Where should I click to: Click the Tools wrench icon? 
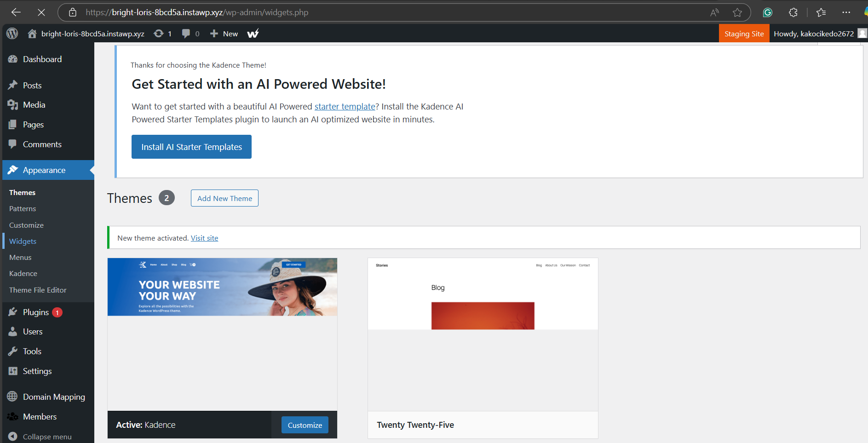point(13,351)
